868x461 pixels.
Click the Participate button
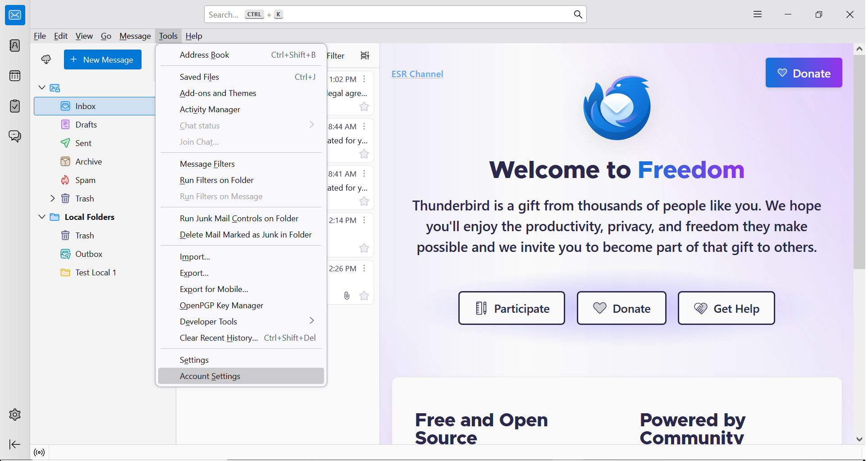tap(512, 308)
